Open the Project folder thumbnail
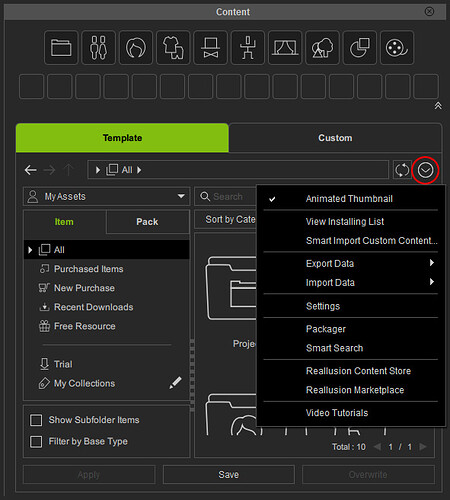 [231, 288]
